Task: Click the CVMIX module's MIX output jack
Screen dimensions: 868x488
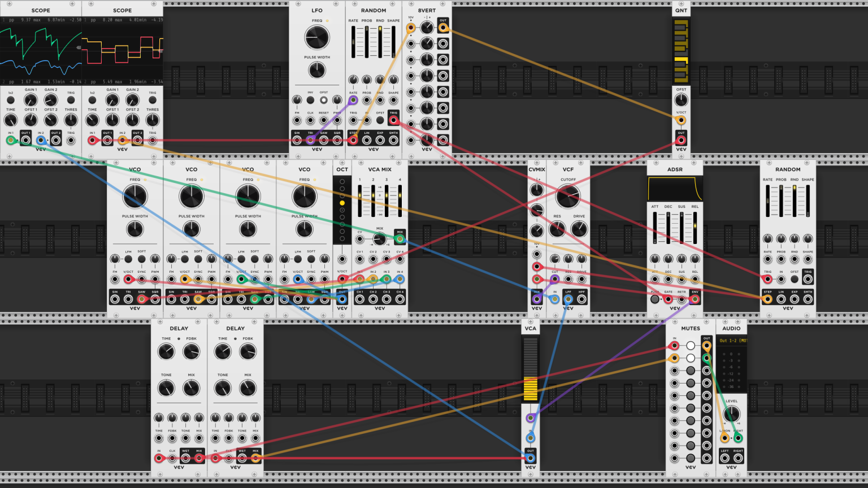Action: click(x=536, y=299)
